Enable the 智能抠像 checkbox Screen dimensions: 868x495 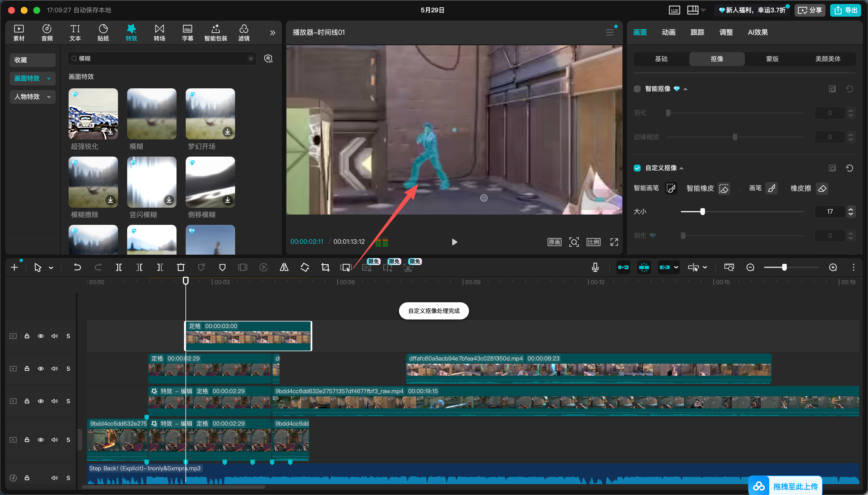(637, 89)
